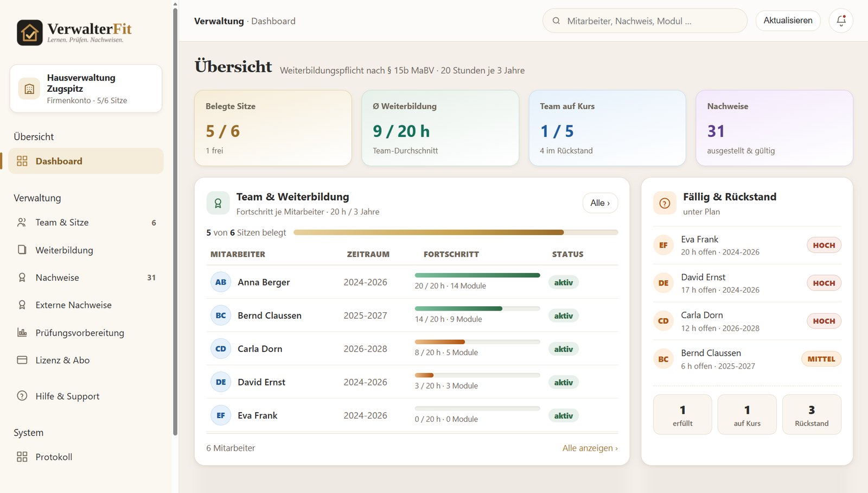868x493 pixels.
Task: Click the Team auf Kurs card
Action: click(607, 128)
